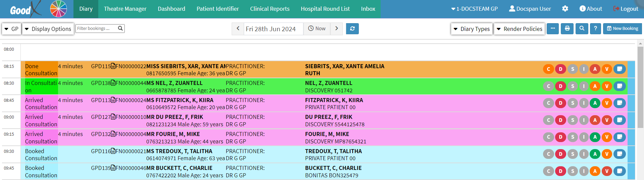Open the Diary Types dropdown

point(472,29)
